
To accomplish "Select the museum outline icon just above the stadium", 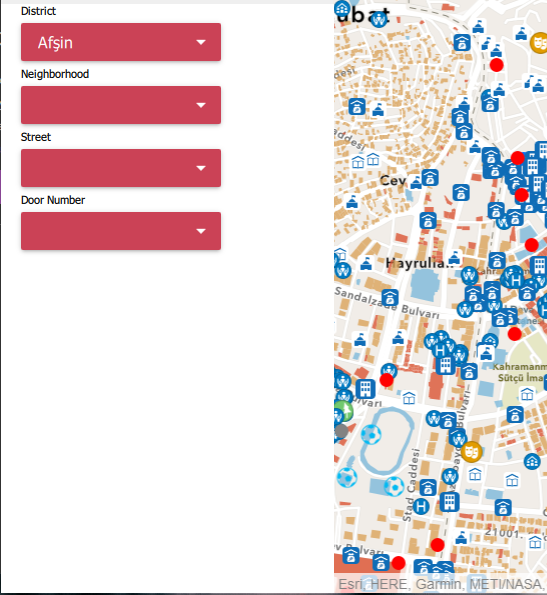I will (409, 398).
